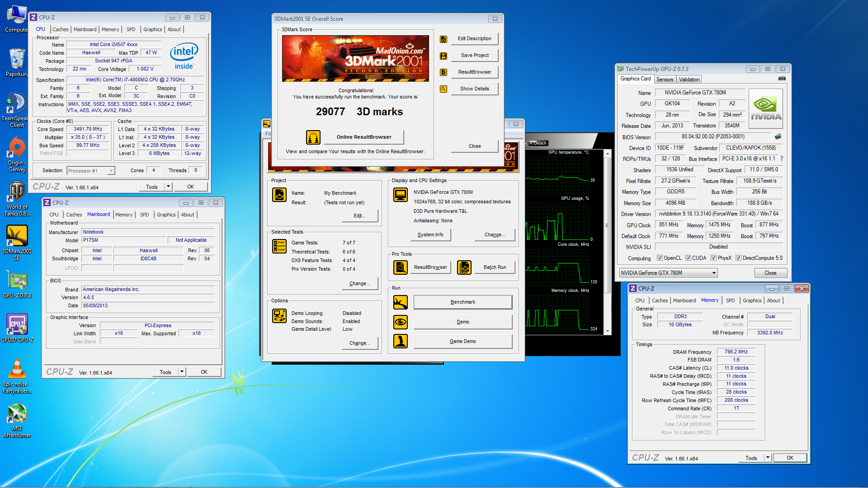Click the Online ResultBrowser button
This screenshot has height=488, width=868.
pyautogui.click(x=364, y=137)
